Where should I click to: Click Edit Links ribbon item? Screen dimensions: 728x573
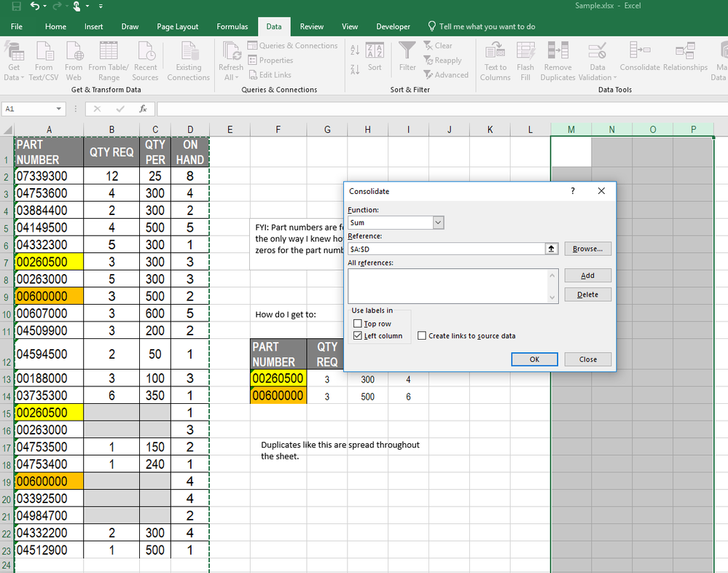pyautogui.click(x=270, y=75)
